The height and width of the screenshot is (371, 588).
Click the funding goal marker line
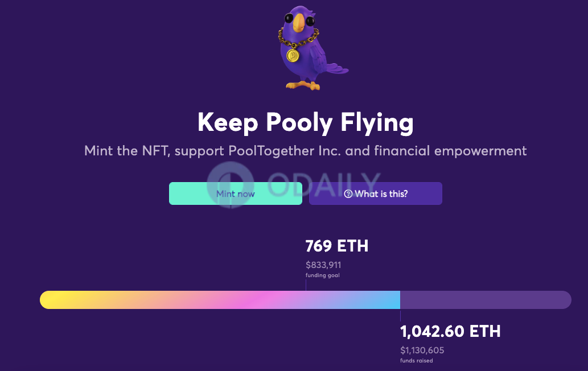[306, 285]
